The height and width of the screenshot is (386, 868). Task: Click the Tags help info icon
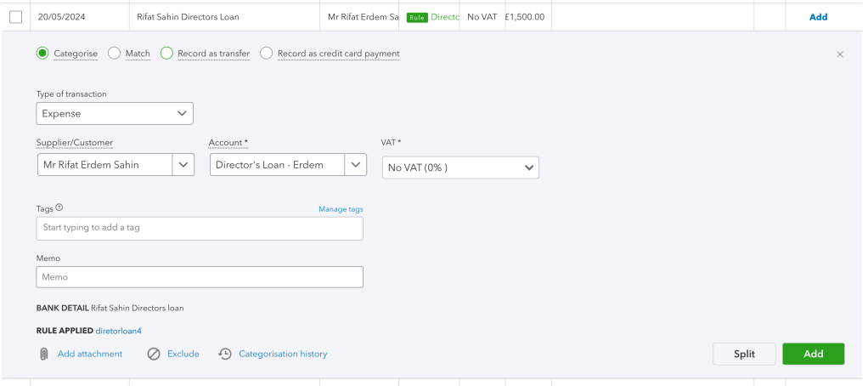[x=59, y=208]
